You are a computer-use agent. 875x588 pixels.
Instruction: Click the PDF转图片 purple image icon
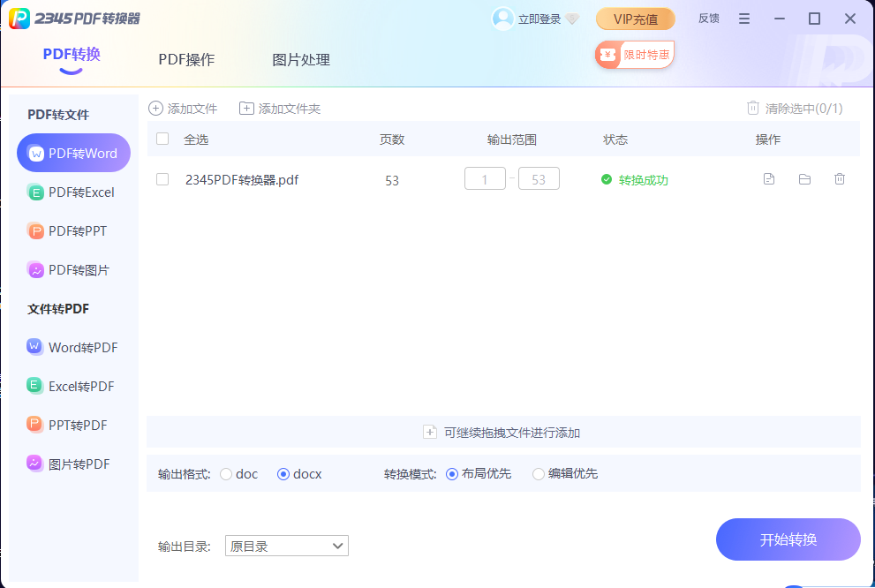pos(35,270)
